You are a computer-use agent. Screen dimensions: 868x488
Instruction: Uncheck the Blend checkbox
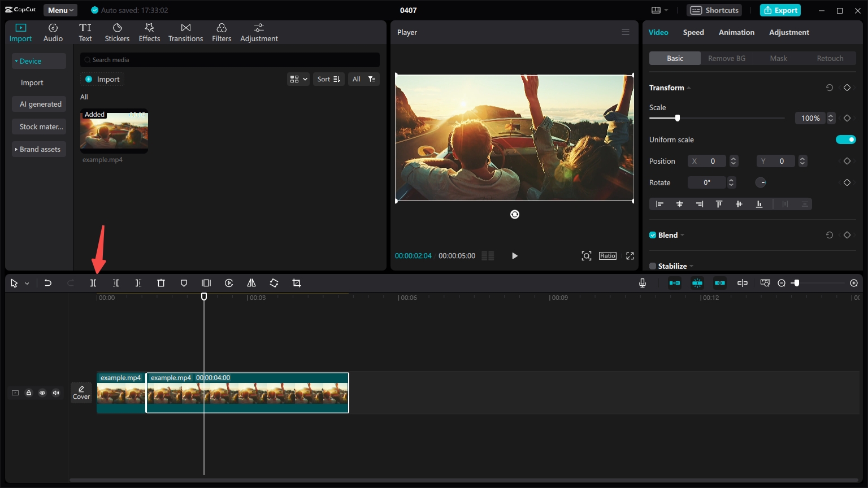(653, 235)
